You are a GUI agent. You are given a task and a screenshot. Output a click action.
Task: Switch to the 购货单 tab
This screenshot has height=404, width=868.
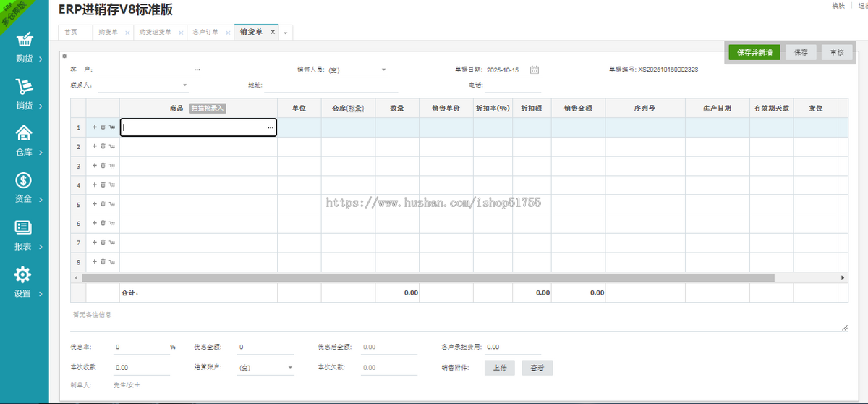pyautogui.click(x=109, y=33)
